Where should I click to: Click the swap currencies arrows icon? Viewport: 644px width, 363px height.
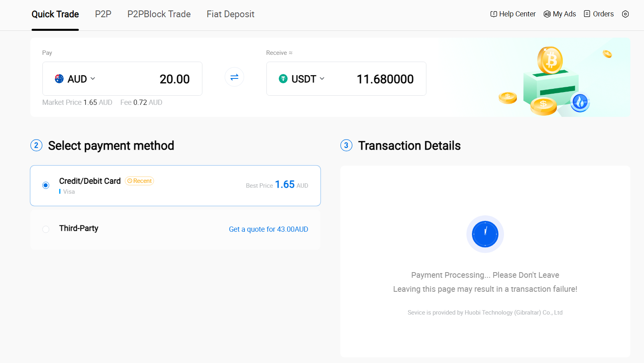click(x=234, y=77)
